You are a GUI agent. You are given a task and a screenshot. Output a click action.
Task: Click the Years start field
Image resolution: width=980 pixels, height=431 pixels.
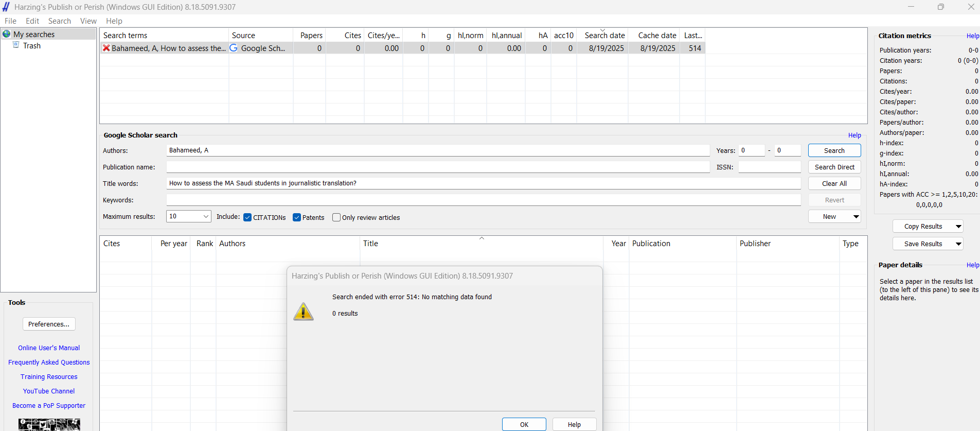tap(752, 150)
